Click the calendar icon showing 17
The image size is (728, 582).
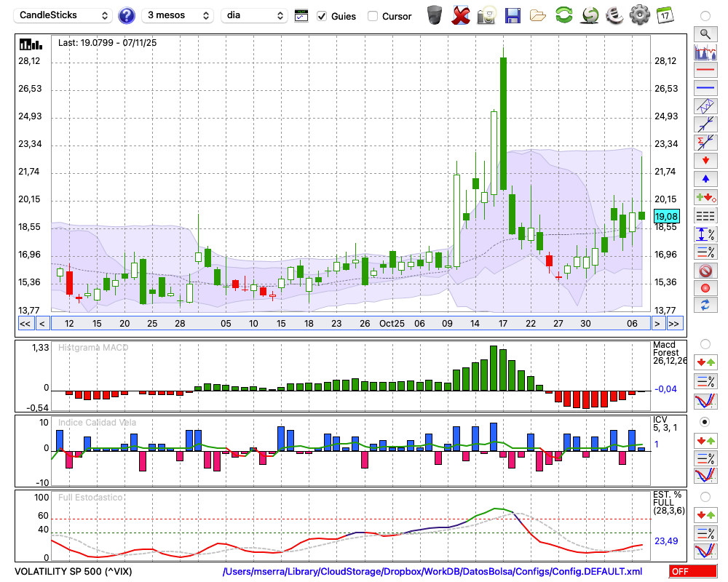tap(665, 15)
